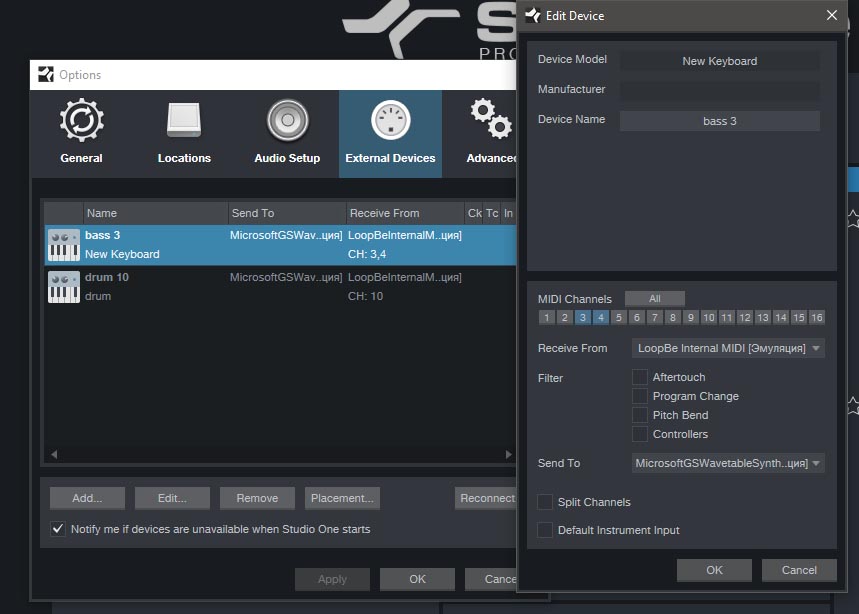The image size is (859, 614).
Task: Enable the Program Change filter checkbox
Action: (640, 396)
